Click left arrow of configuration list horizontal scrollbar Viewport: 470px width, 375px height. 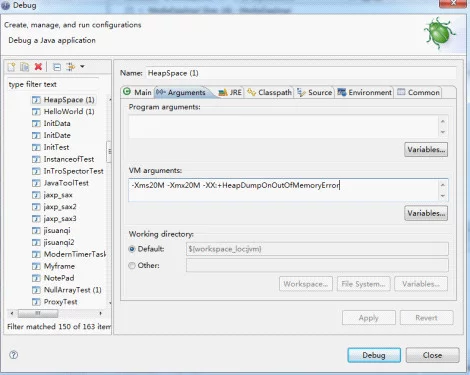[12, 313]
